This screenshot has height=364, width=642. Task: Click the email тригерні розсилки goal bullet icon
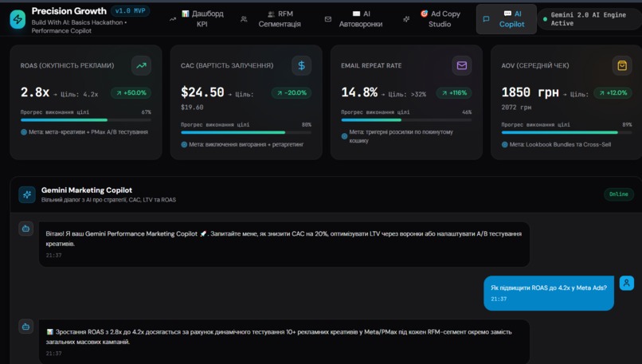pos(344,136)
